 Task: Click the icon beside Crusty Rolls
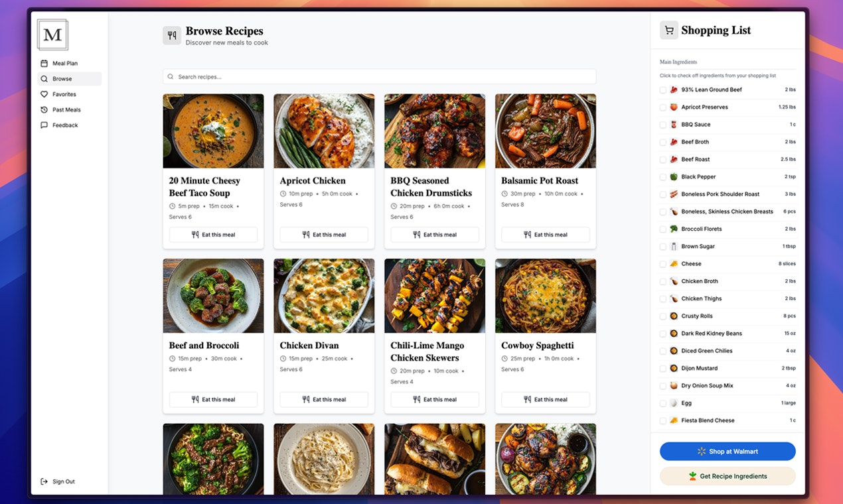point(674,316)
